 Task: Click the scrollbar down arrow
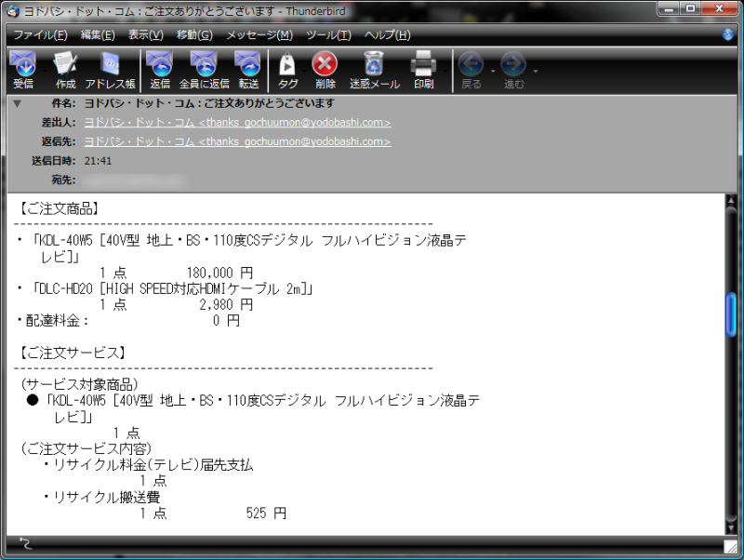[731, 527]
